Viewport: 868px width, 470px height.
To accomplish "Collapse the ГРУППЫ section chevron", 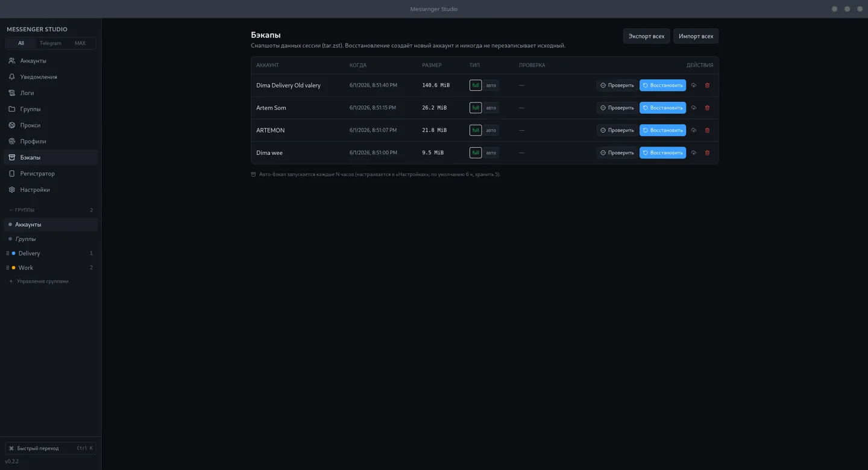I will click(11, 210).
